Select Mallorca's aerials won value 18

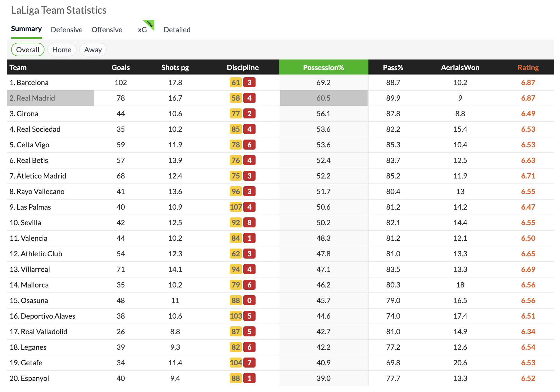pos(460,285)
